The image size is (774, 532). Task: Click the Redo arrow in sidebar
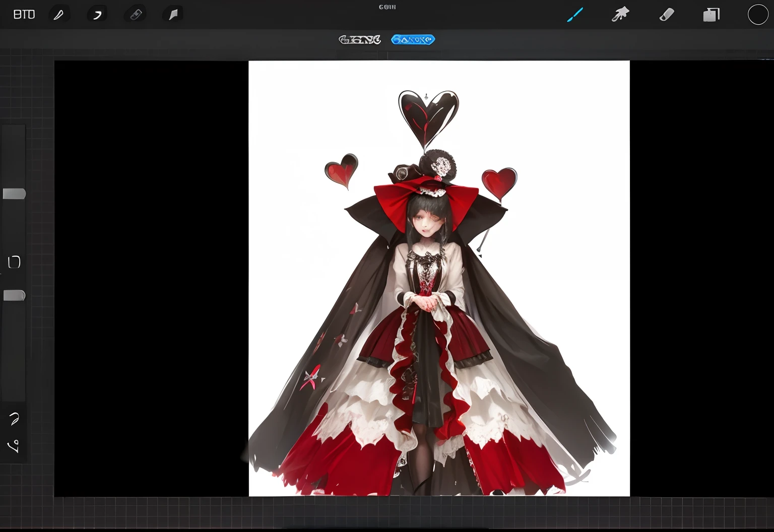14,446
